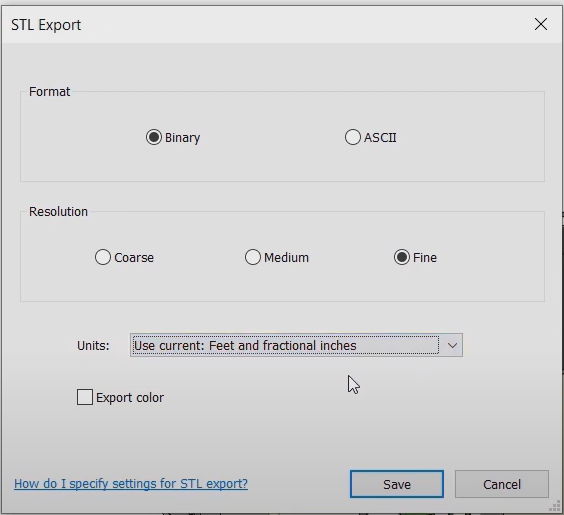Screen dimensions: 564x515
Task: Close the STL Export dialog
Action: [541, 24]
